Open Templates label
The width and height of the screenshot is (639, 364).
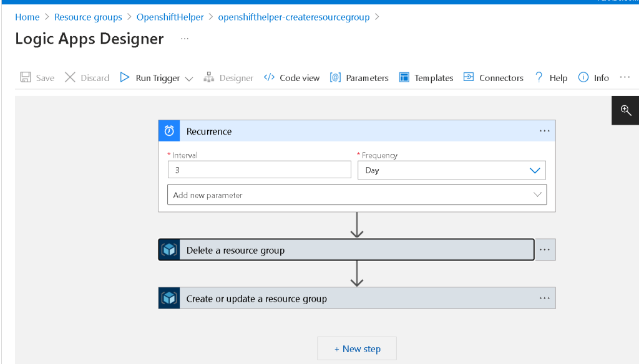[434, 78]
